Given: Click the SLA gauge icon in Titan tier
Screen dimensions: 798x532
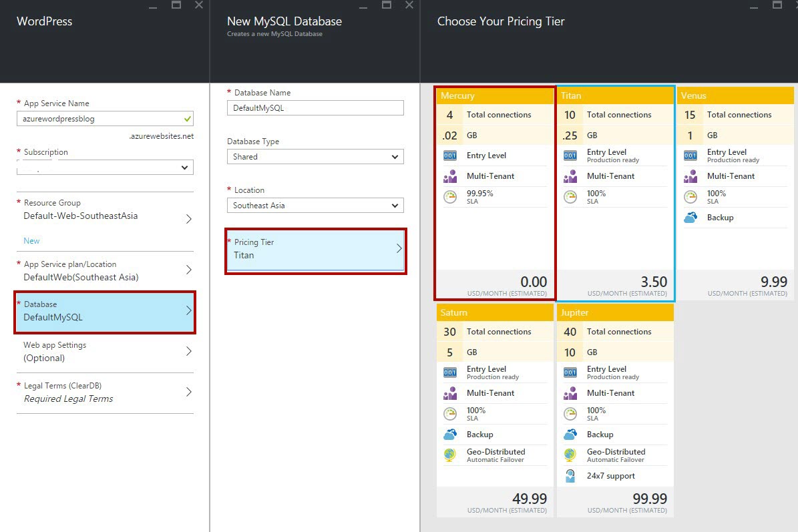Looking at the screenshot, I should 570,197.
